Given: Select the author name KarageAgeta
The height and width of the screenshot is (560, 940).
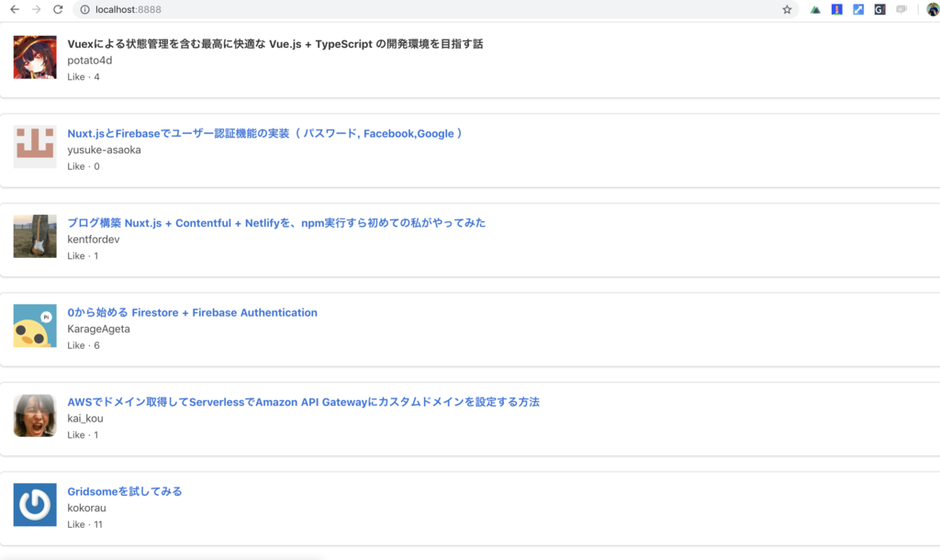Looking at the screenshot, I should pos(99,329).
